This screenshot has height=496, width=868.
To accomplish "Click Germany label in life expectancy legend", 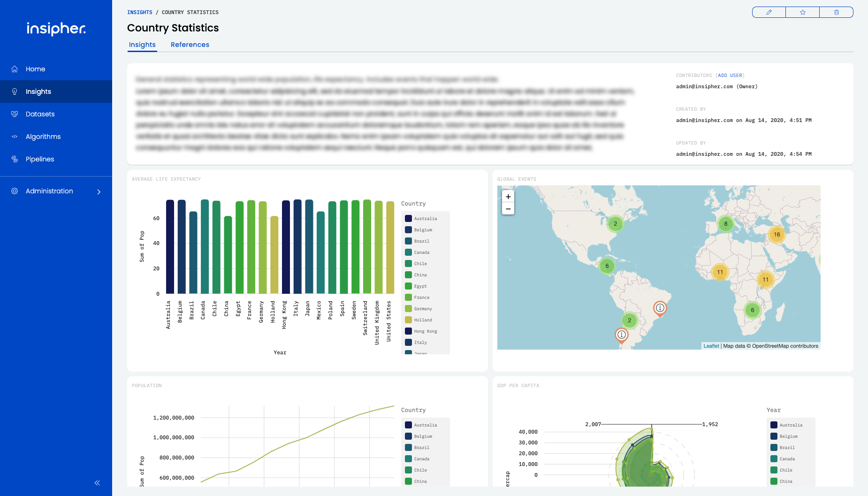I will [x=423, y=309].
